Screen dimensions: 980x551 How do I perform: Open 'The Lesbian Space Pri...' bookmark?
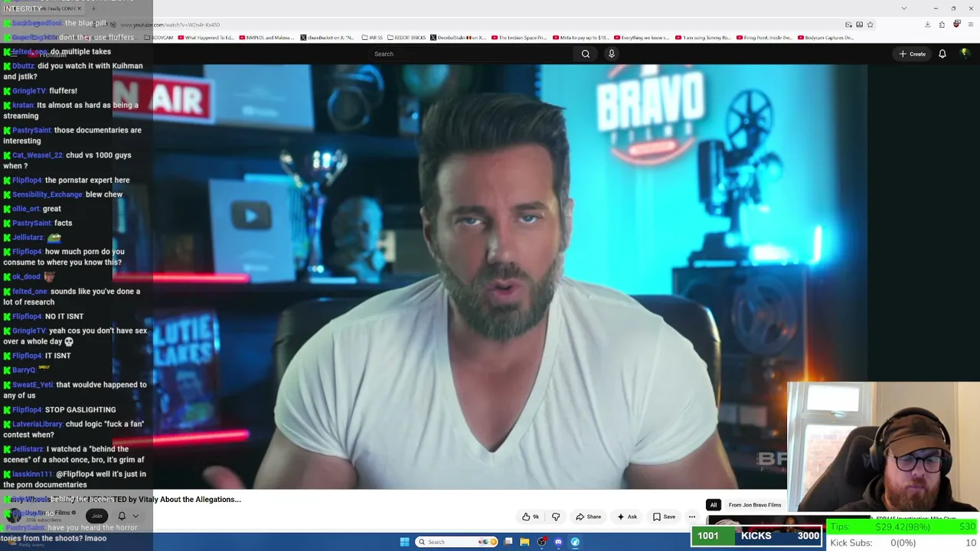click(519, 37)
